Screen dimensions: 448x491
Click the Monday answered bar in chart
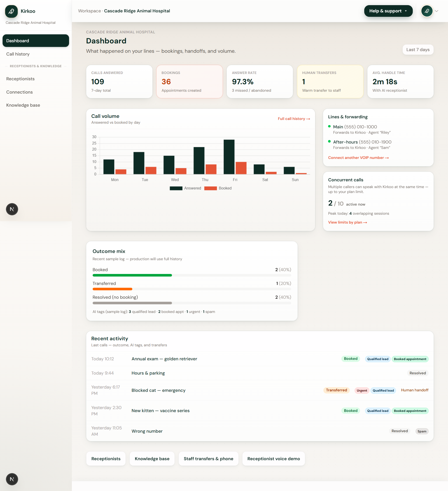pos(109,167)
